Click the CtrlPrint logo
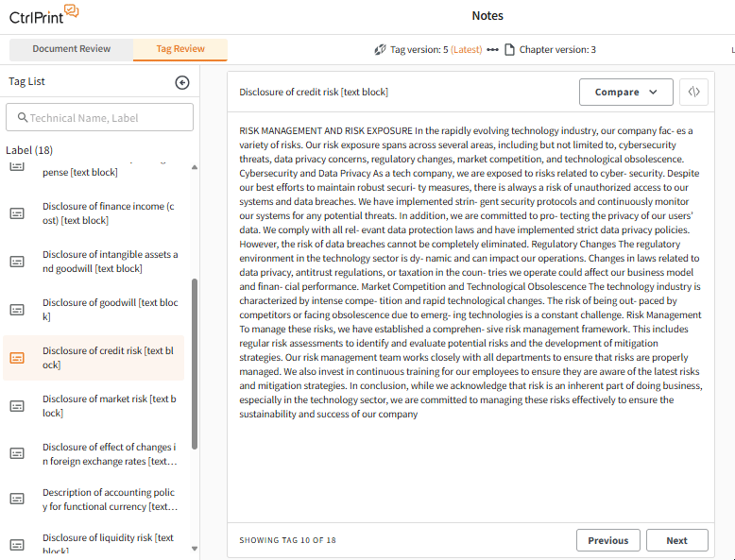The width and height of the screenshot is (735, 560). (44, 15)
